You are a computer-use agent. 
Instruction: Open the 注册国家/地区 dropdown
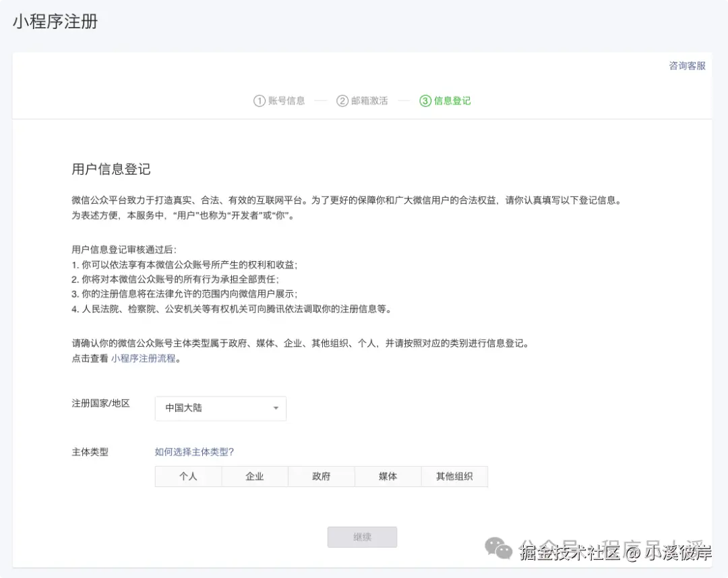(220, 408)
